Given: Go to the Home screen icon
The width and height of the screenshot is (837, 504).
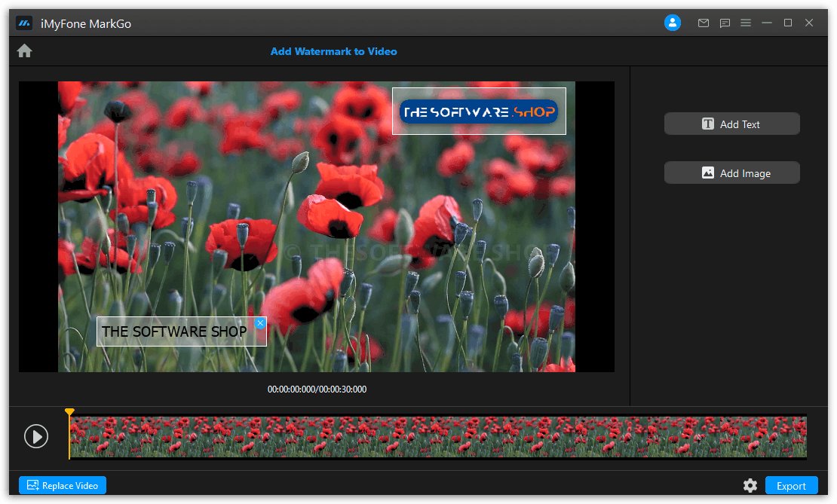Looking at the screenshot, I should click(25, 51).
